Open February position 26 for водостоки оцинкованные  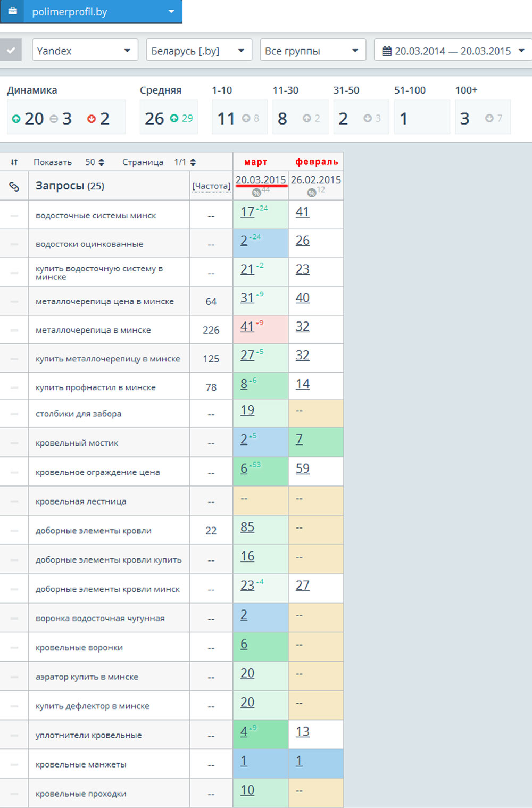[x=302, y=241]
